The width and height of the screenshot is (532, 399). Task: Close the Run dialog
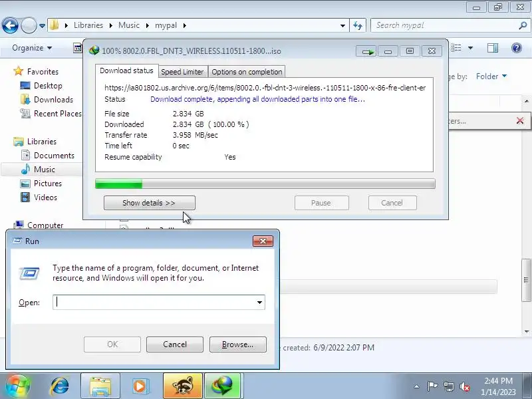[263, 241]
